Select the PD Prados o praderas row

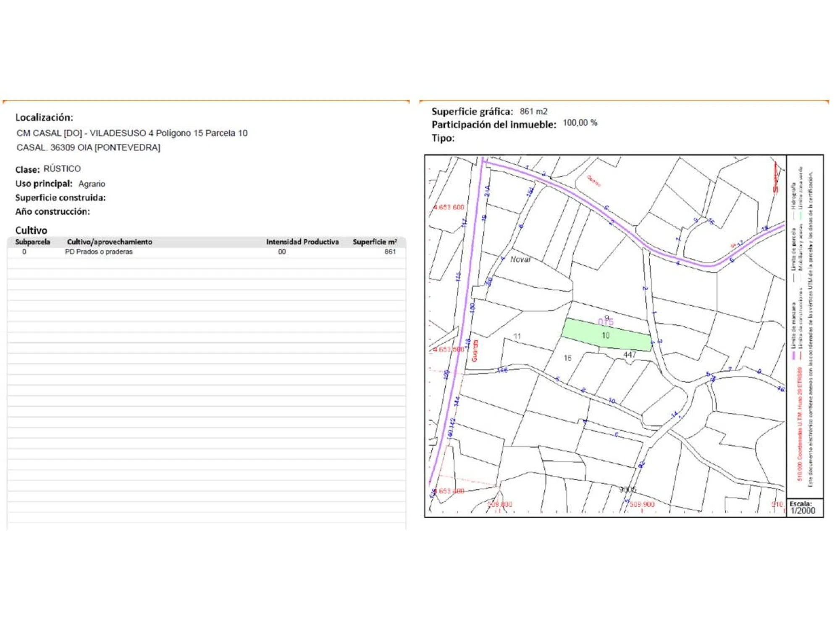[99, 252]
